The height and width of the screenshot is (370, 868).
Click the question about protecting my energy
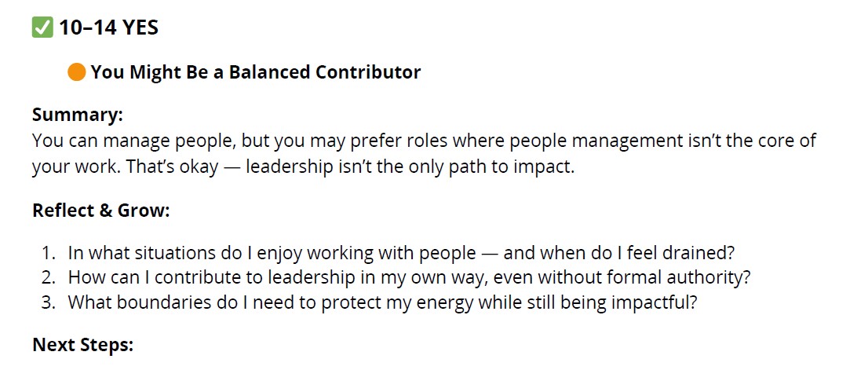[x=382, y=302]
